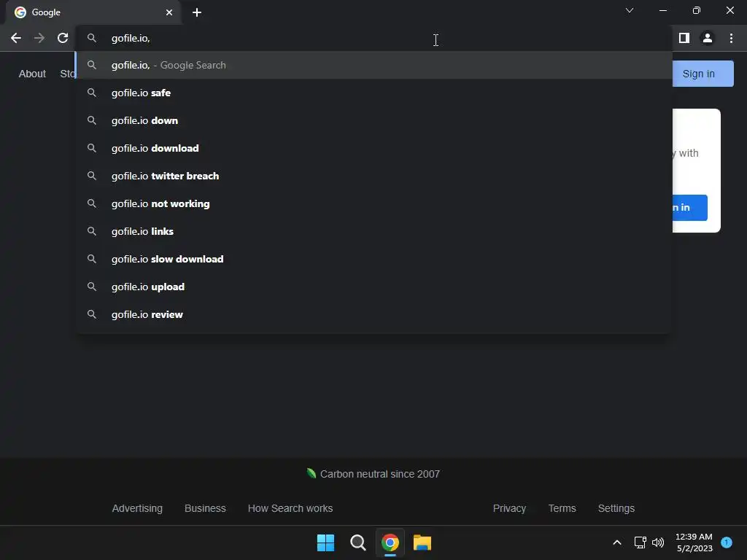The width and height of the screenshot is (747, 560).
Task: Open the Windows Start menu
Action: pos(326,542)
